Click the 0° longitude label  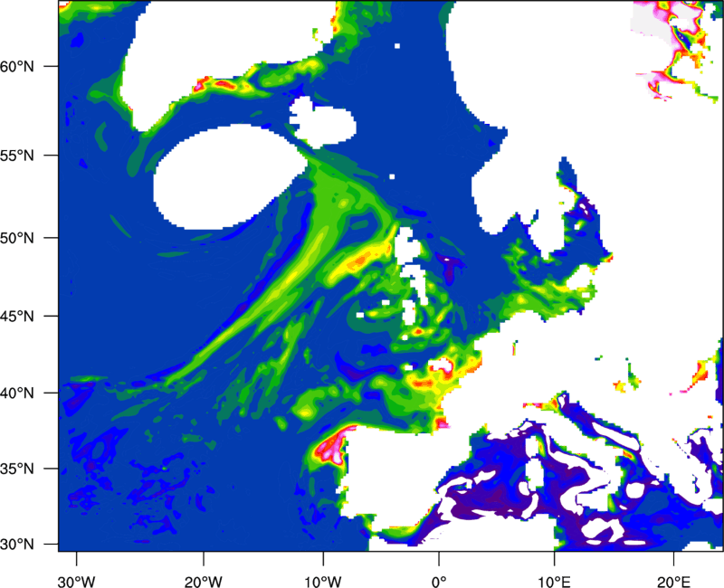point(439,582)
